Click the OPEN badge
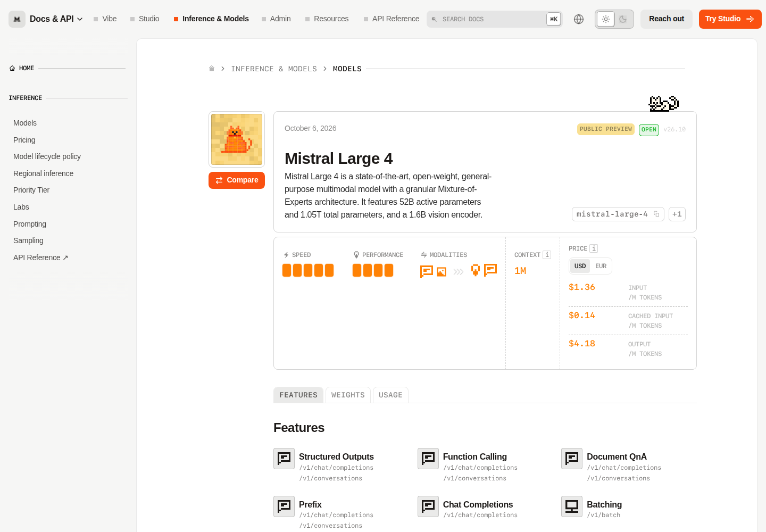Screen dimensions: 766x532 [649, 130]
